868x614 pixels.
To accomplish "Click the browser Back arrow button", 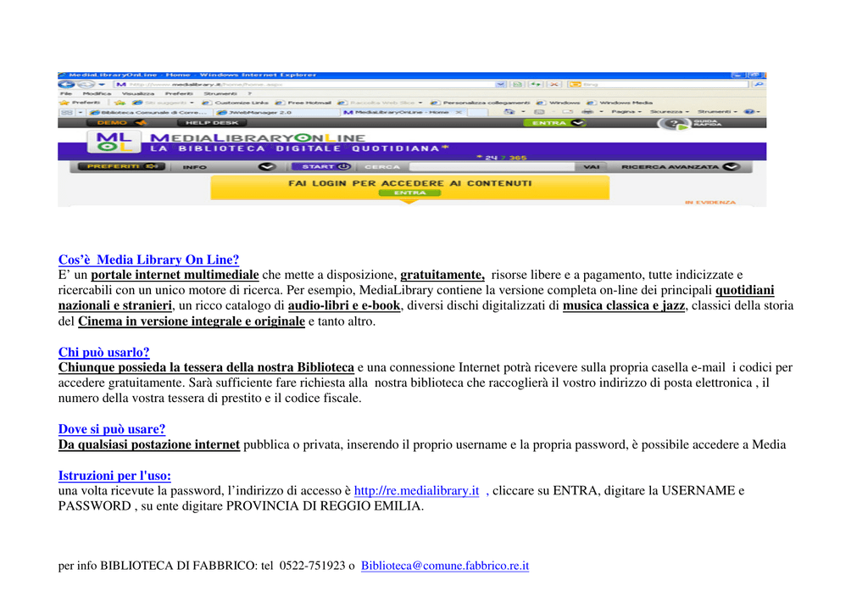I will tap(66, 84).
